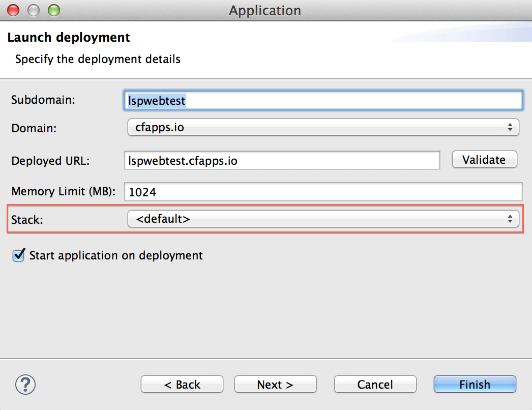
Task: Click the Validate button
Action: point(484,160)
